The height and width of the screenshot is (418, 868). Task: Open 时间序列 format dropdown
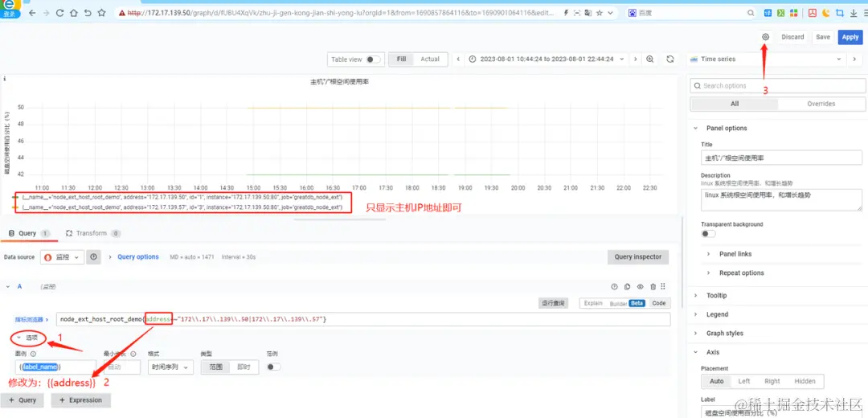(x=170, y=367)
